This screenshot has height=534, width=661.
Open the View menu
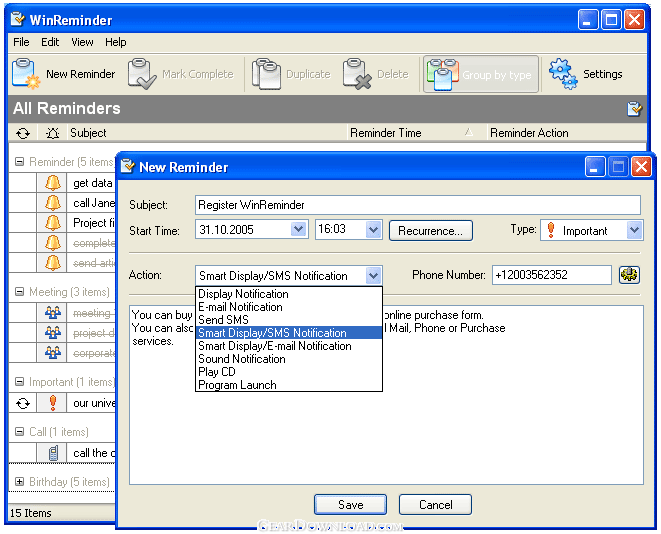point(82,42)
